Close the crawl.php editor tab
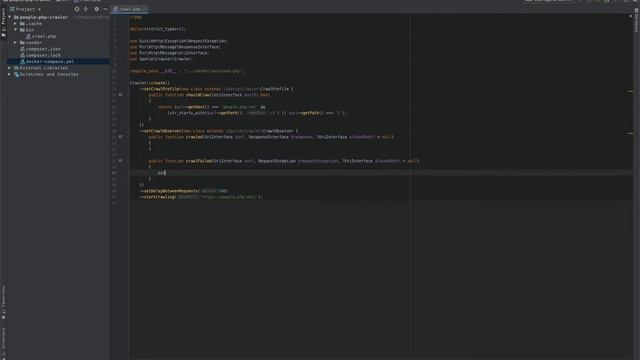The image size is (640, 360). point(144,9)
